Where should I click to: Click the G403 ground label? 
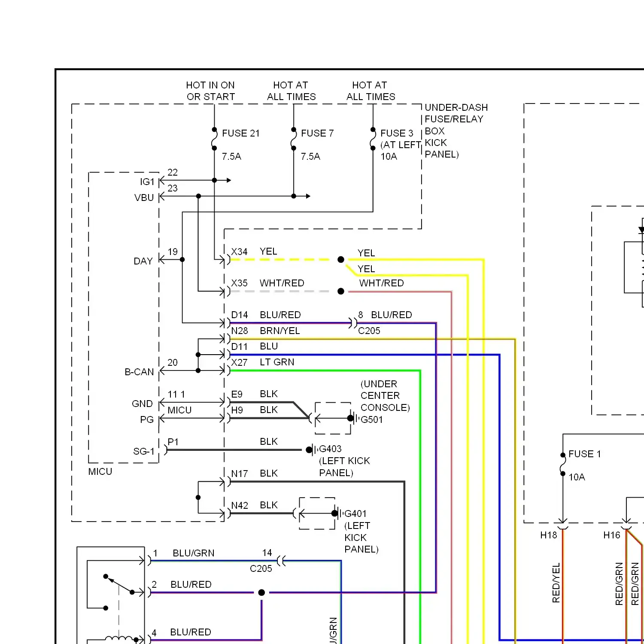[330, 449]
